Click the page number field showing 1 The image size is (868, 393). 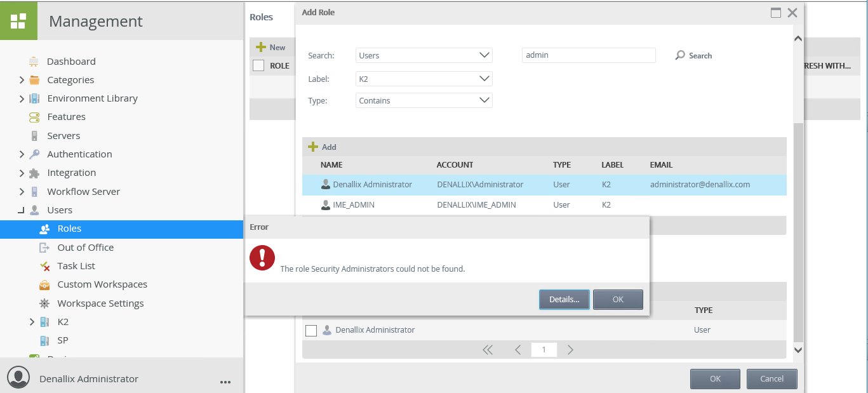coord(544,349)
